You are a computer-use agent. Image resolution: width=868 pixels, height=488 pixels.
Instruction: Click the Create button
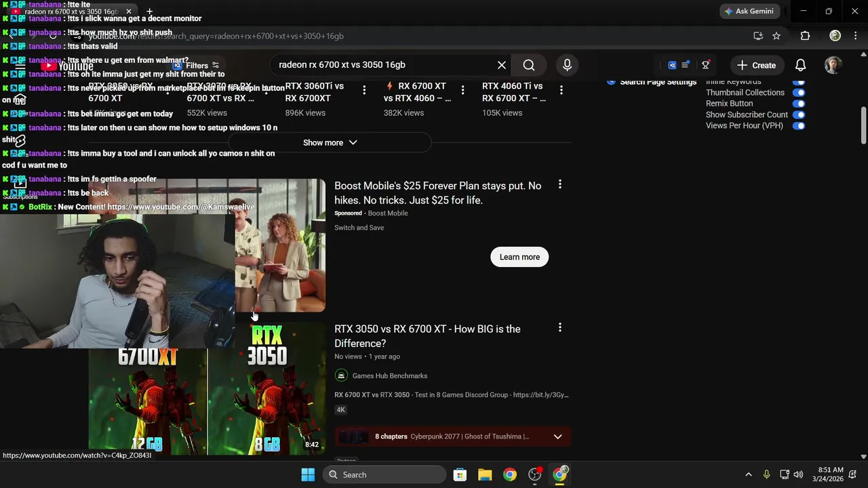tap(756, 66)
